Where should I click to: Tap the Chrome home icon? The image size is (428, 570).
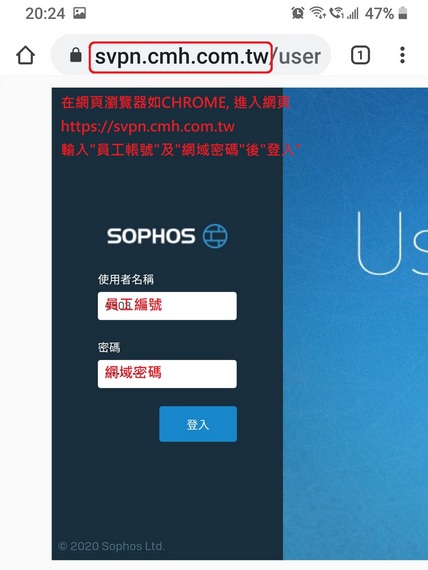point(25,56)
